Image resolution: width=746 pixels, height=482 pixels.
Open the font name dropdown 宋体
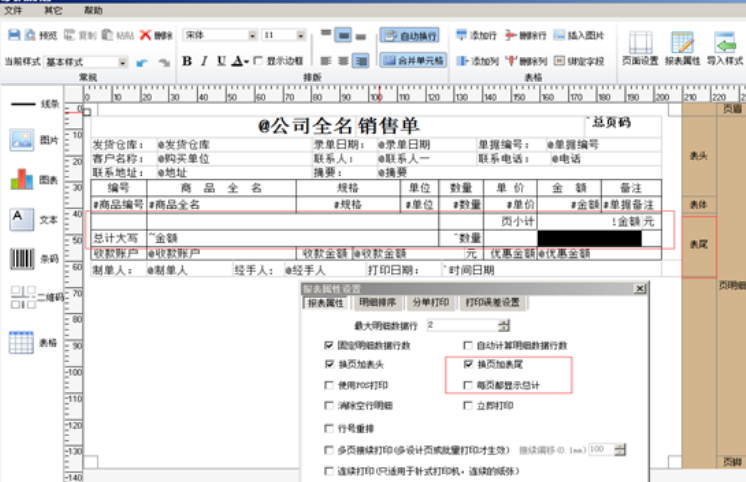point(253,35)
